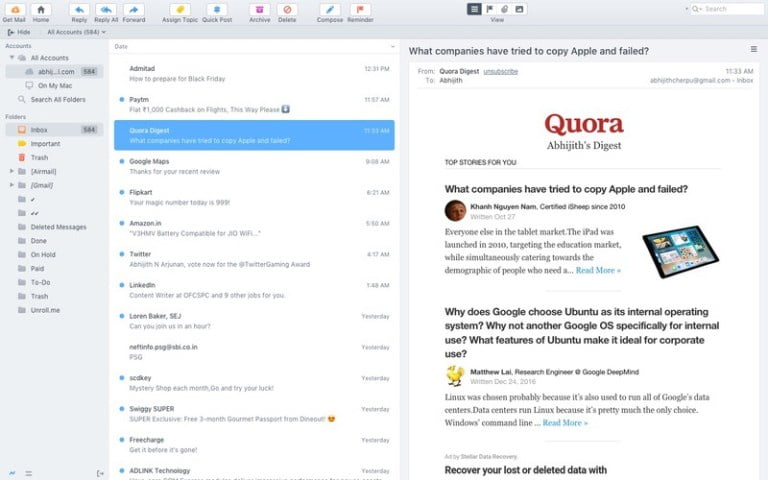Open the LinkedIn jobs email

pos(254,289)
